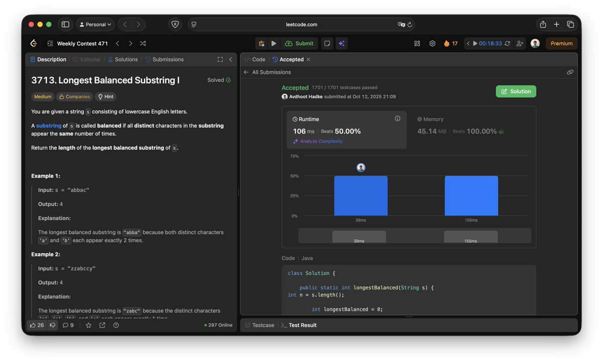This screenshot has height=364, width=603.
Task: Reset the timer with refresh icon
Action: (507, 44)
